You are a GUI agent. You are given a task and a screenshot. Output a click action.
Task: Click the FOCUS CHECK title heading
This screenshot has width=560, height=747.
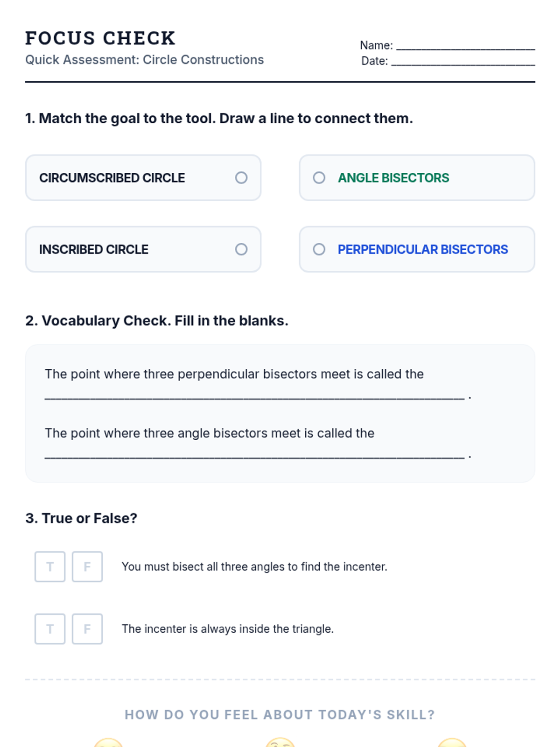pos(100,38)
